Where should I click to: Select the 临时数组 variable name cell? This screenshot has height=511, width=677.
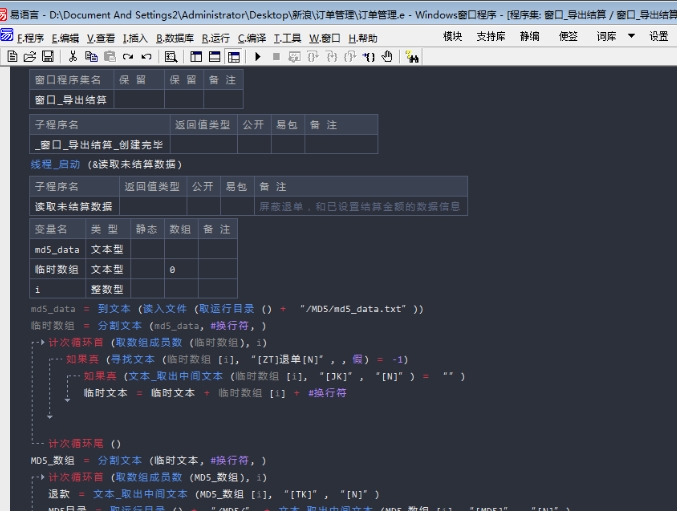click(x=57, y=269)
